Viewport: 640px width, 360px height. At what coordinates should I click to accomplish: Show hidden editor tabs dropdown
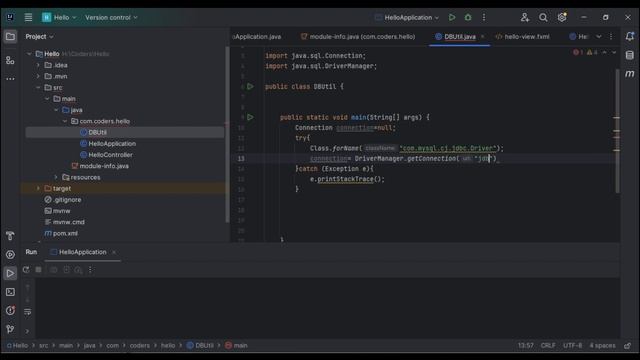[x=599, y=37]
